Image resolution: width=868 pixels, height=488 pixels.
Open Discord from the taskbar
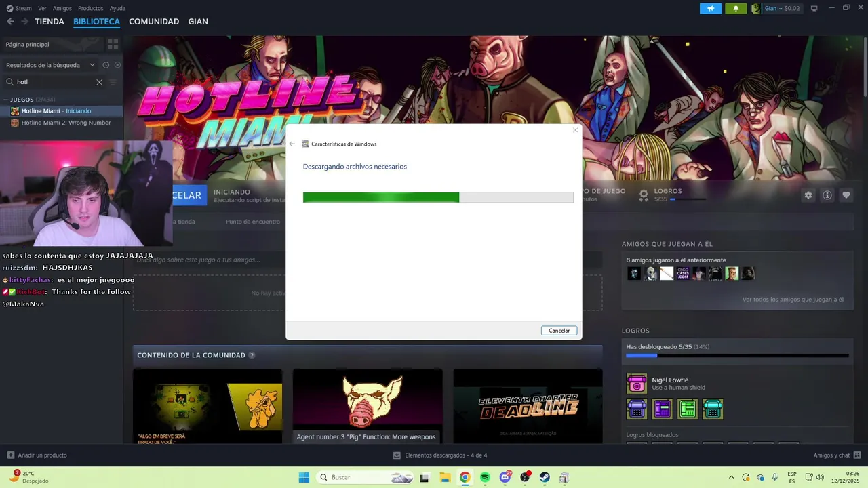(x=505, y=477)
